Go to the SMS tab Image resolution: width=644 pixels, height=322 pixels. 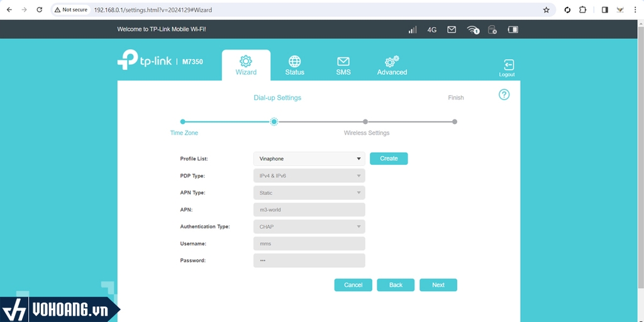(x=343, y=65)
